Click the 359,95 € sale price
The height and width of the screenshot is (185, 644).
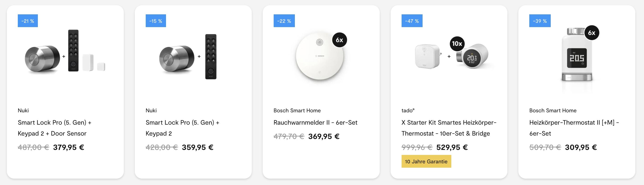[197, 147]
